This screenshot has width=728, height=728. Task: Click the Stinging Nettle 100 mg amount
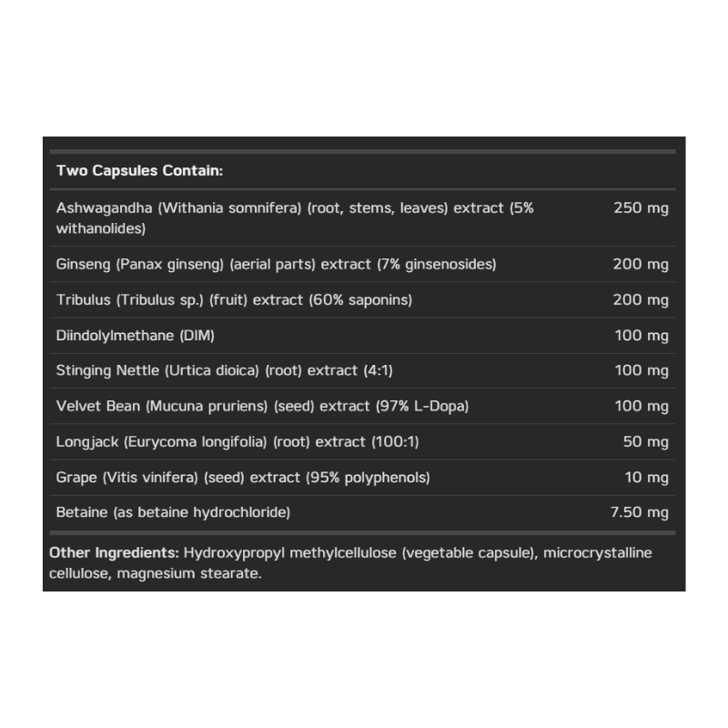641,370
